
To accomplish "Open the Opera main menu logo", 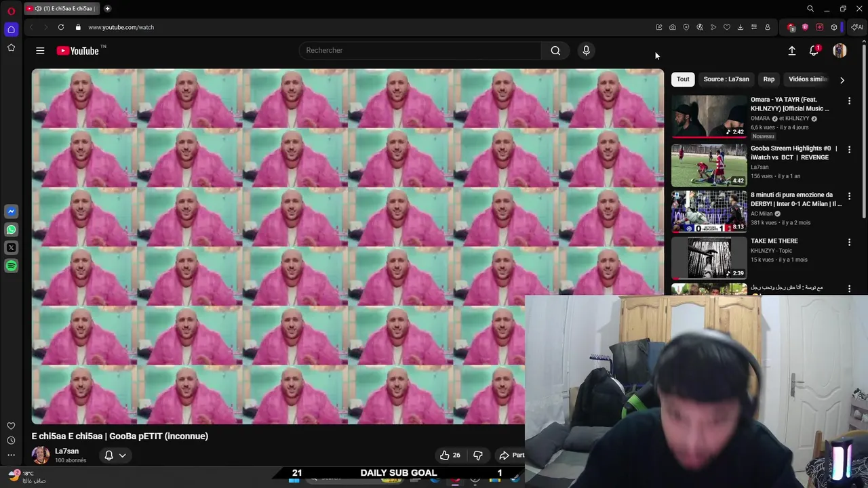I will tap(11, 10).
